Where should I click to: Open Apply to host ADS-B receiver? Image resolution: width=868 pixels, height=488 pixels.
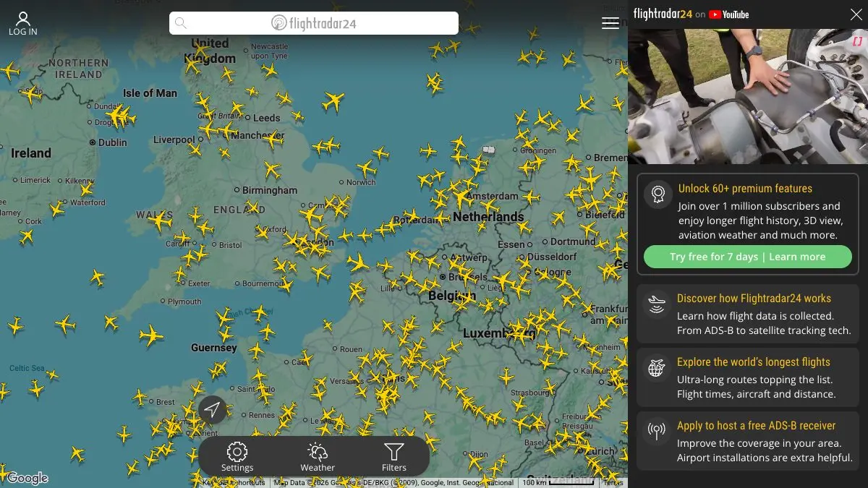point(756,425)
